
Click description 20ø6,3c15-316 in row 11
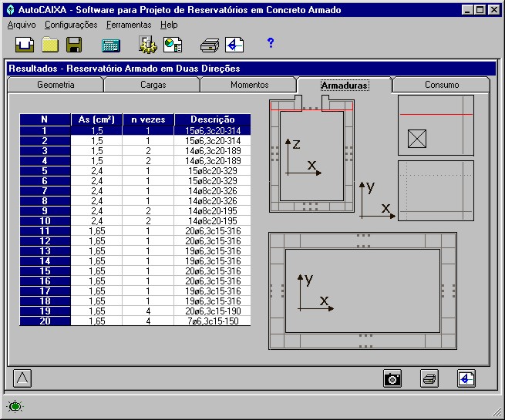click(213, 230)
